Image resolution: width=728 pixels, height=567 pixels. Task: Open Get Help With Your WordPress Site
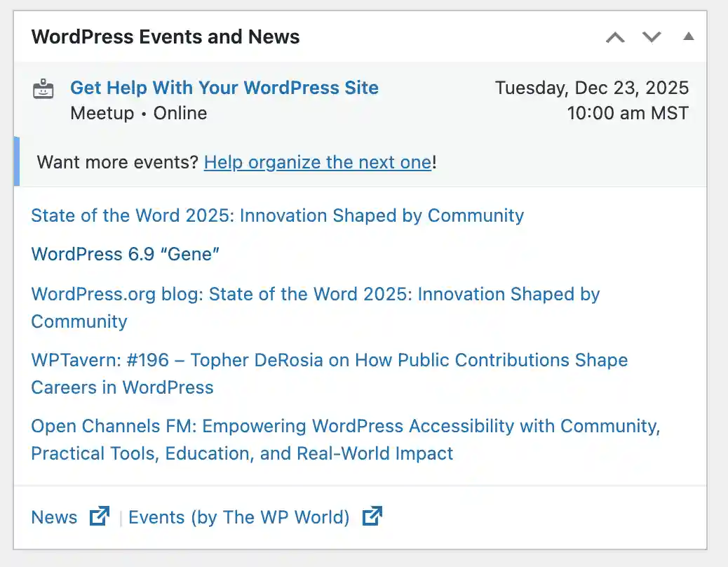[x=224, y=88]
